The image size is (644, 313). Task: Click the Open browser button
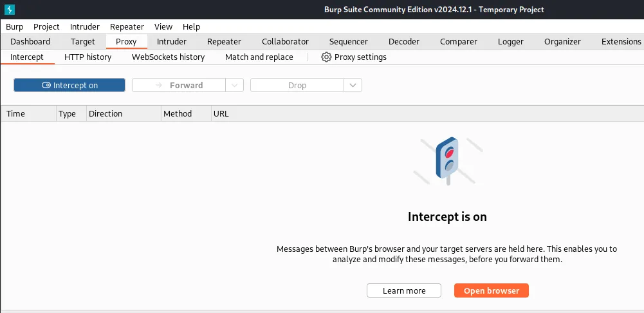pyautogui.click(x=492, y=291)
